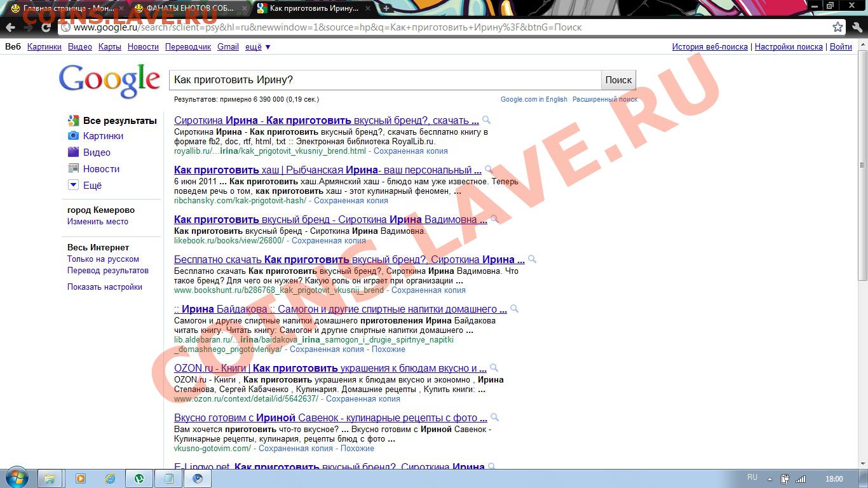868x488 pixels.
Task: Focus the search box containing 'Как приготовить Ирину?'
Action: pos(385,79)
